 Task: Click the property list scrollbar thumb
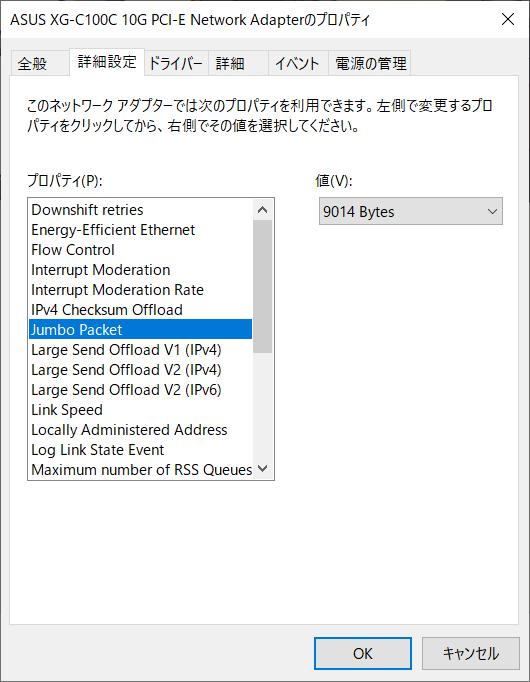click(262, 286)
